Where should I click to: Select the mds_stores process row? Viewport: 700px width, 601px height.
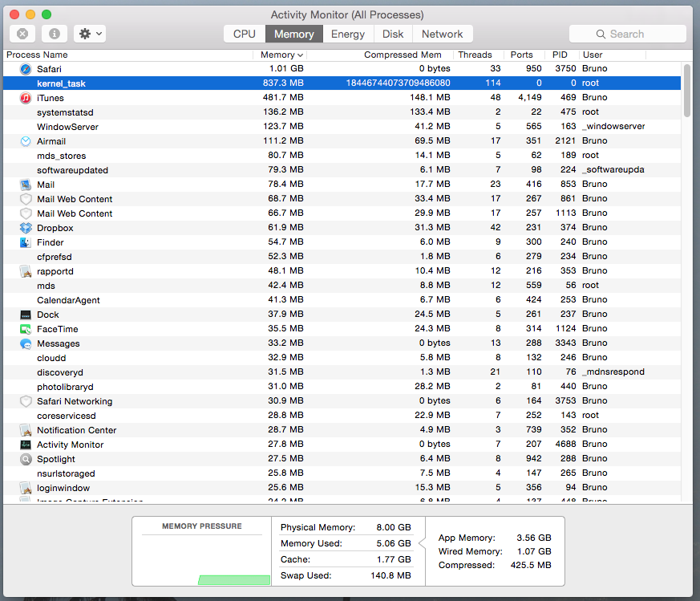(x=342, y=156)
